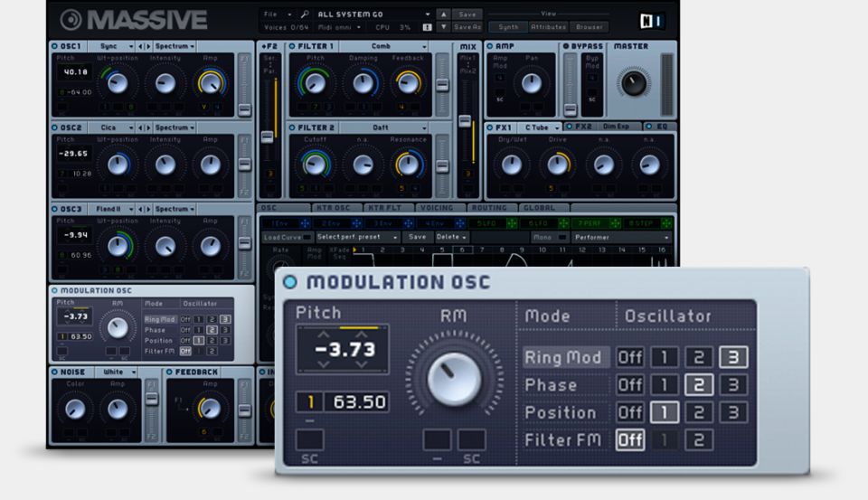Switch to the Voicing tab
Viewport: 868px width, 500px height.
(436, 208)
